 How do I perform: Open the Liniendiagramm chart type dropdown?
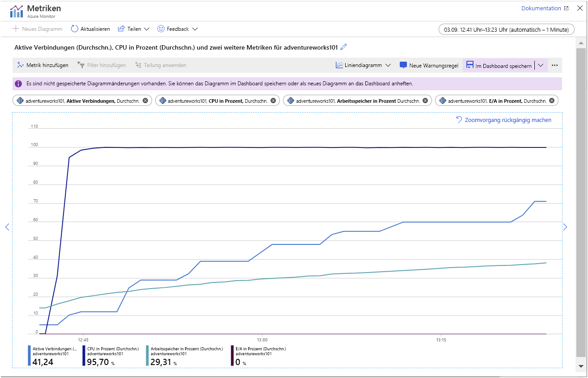(x=364, y=65)
